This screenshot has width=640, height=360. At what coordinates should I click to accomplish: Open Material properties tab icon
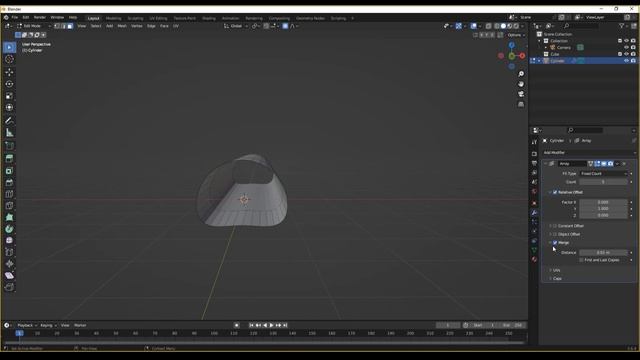[x=534, y=259]
